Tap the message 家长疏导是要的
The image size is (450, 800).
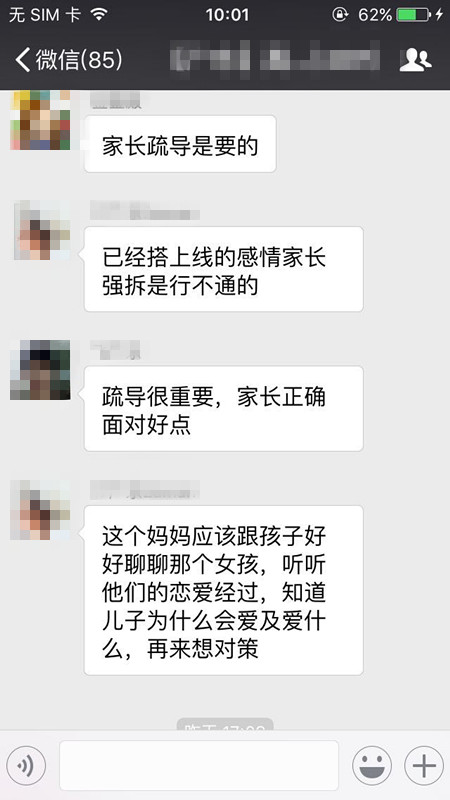(180, 144)
